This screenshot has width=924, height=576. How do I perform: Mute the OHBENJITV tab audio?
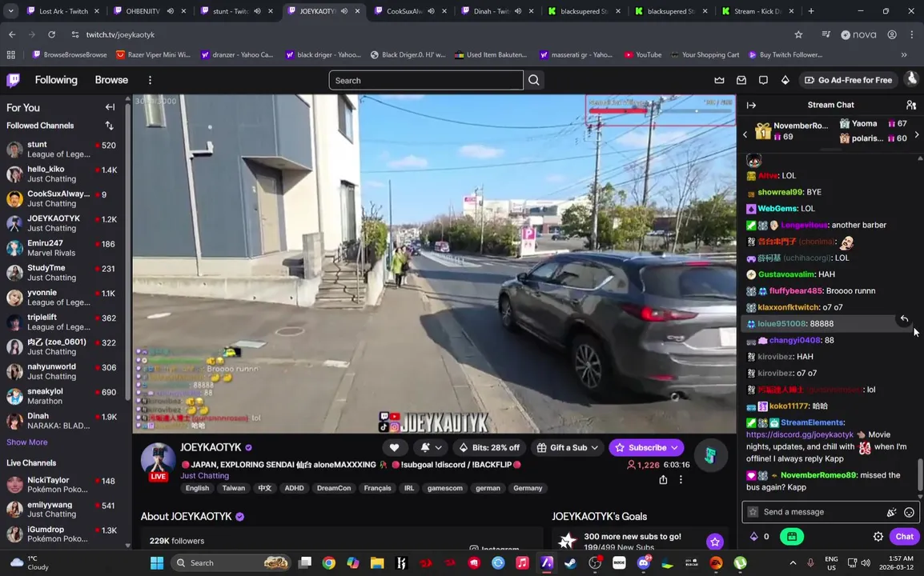(x=171, y=11)
